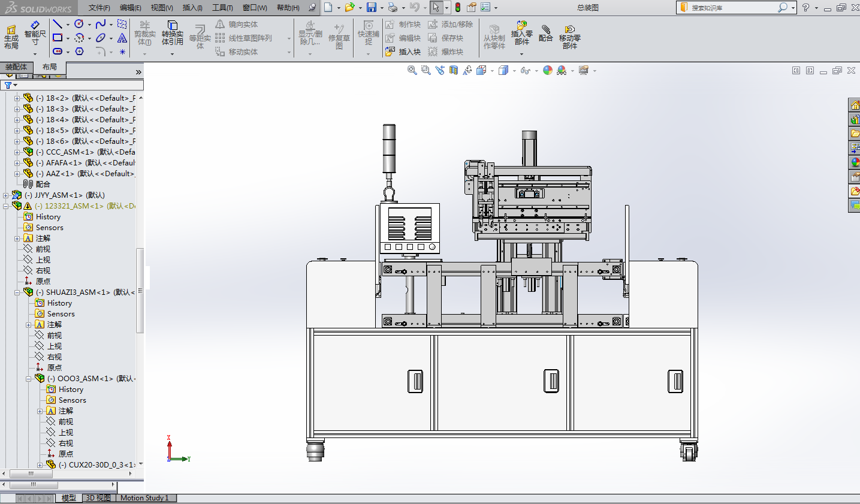
Task: Click Edit Appearance color ball icon
Action: [547, 70]
